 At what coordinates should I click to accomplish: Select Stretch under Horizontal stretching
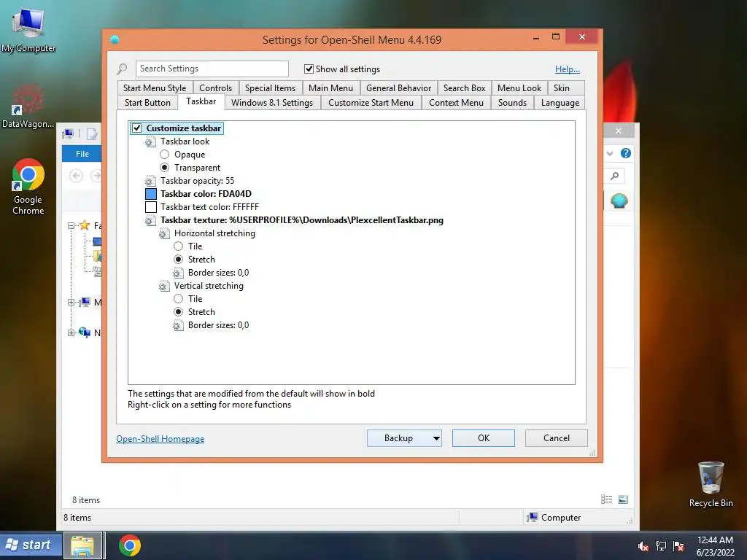(x=178, y=260)
